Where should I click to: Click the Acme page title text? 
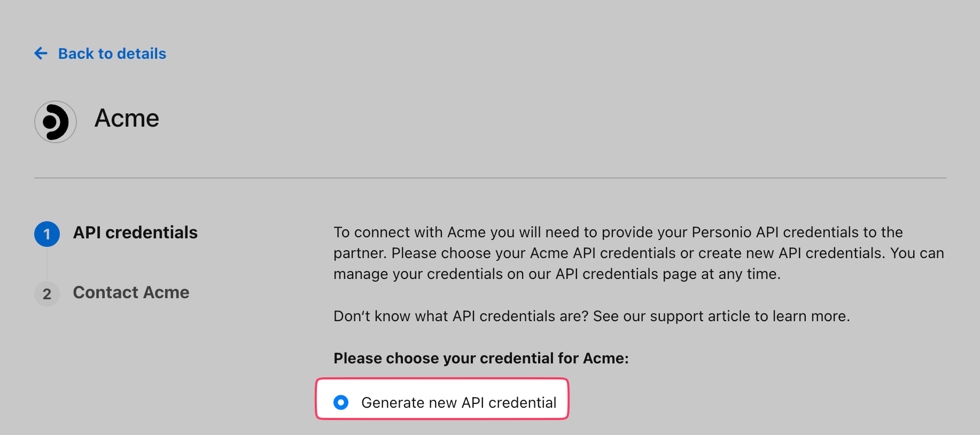127,118
